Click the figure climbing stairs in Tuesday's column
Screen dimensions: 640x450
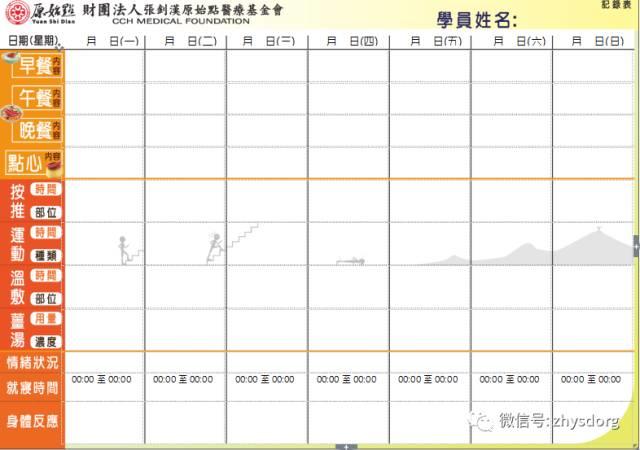click(214, 247)
